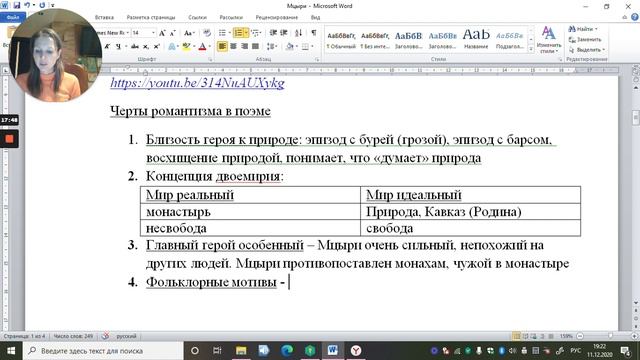Image resolution: width=640 pixels, height=360 pixels.
Task: Apply subscript formatting
Action: [x=146, y=47]
